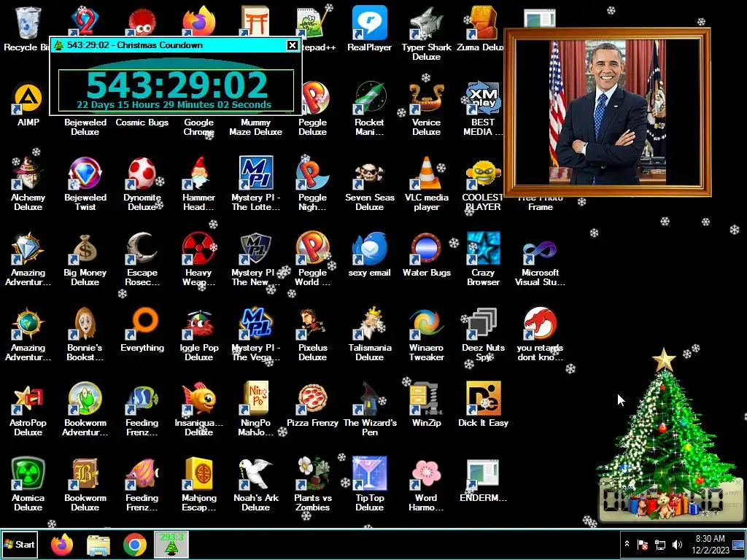
Task: Select the Dynomite Deluxe egg icon
Action: tap(142, 183)
